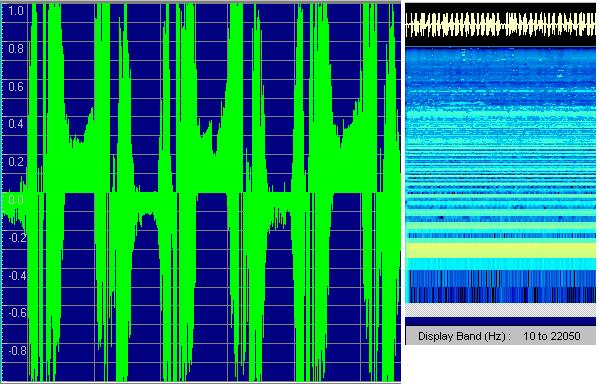The image size is (599, 386).
Task: Click the 0.2 amplitude axis label
Action: pos(16,162)
